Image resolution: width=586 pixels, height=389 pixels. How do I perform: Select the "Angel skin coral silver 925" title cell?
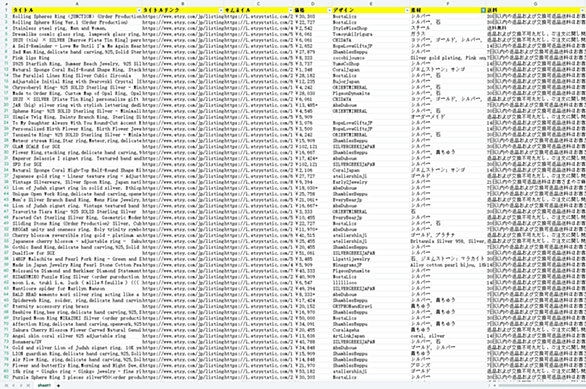pos(77,336)
